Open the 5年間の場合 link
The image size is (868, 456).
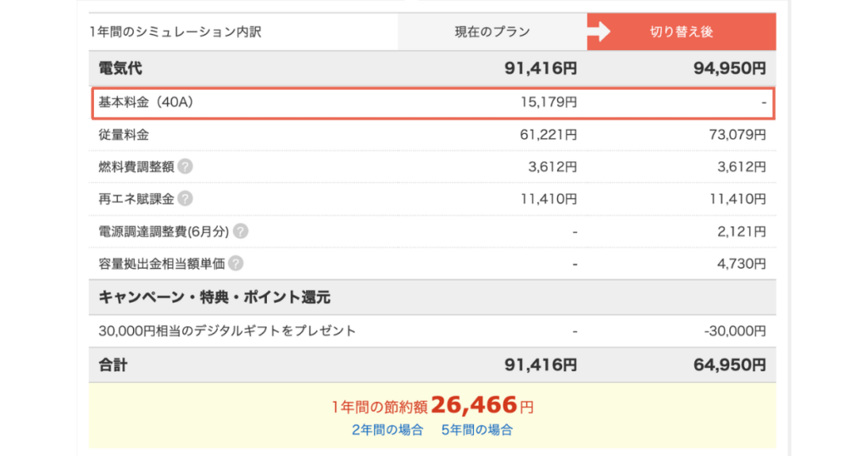477,430
